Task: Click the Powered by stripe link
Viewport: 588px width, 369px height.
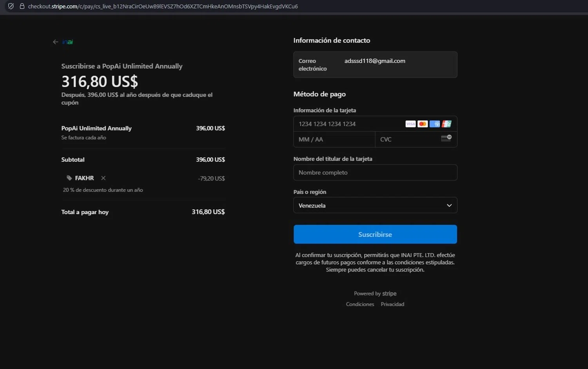Action: click(375, 293)
